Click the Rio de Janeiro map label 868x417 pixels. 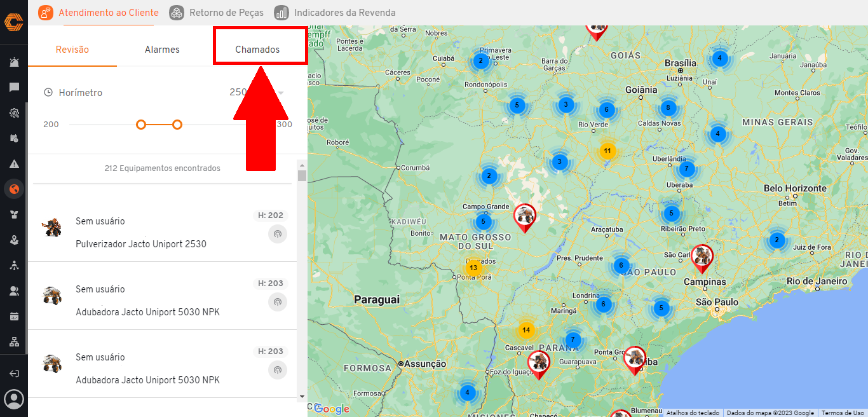point(817,281)
